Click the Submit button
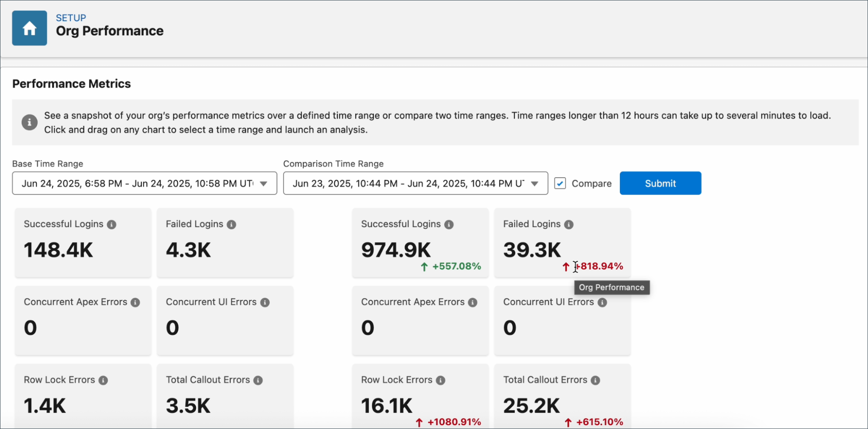The image size is (868, 429). click(660, 183)
